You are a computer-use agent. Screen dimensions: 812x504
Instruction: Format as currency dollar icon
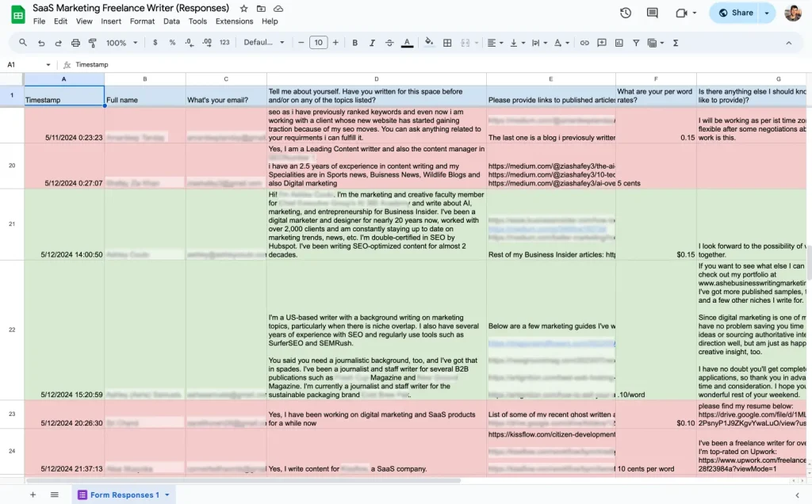tap(155, 43)
